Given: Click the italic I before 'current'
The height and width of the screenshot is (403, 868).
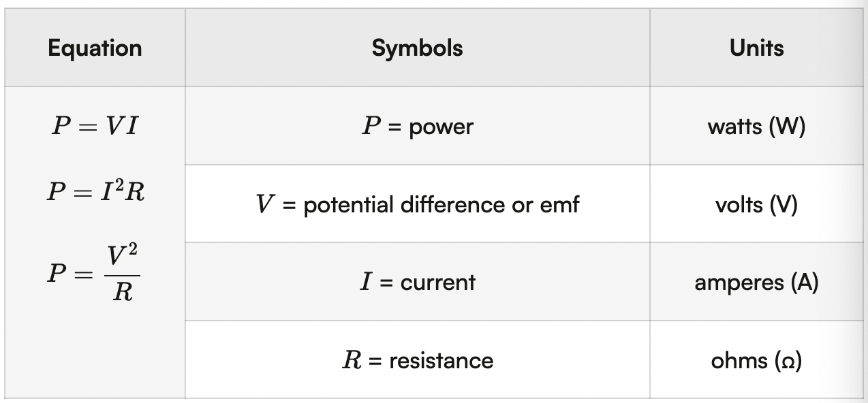Looking at the screenshot, I should pyautogui.click(x=366, y=282).
